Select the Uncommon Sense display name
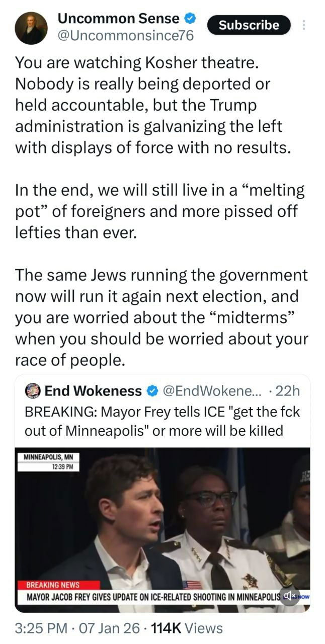Viewport: 325px width, 644px height. (119, 19)
